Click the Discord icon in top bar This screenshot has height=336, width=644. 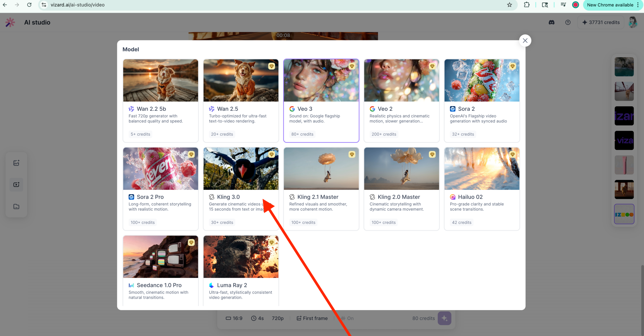551,22
